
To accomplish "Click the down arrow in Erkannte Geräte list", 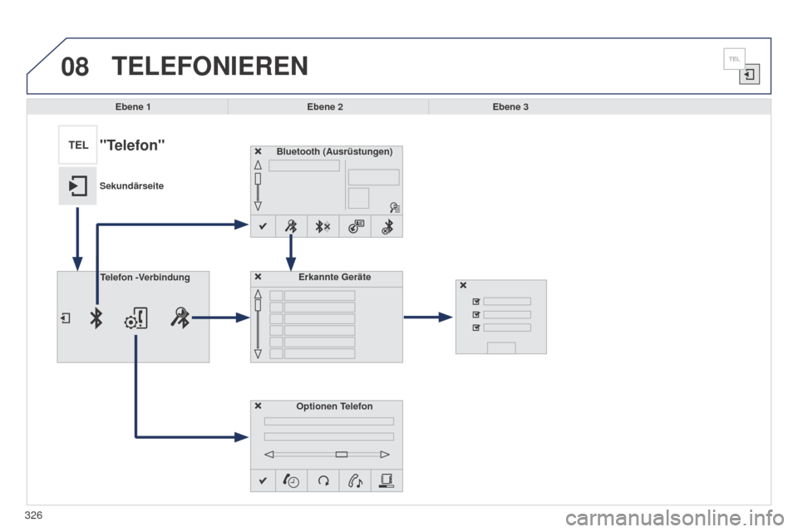I will click(258, 354).
